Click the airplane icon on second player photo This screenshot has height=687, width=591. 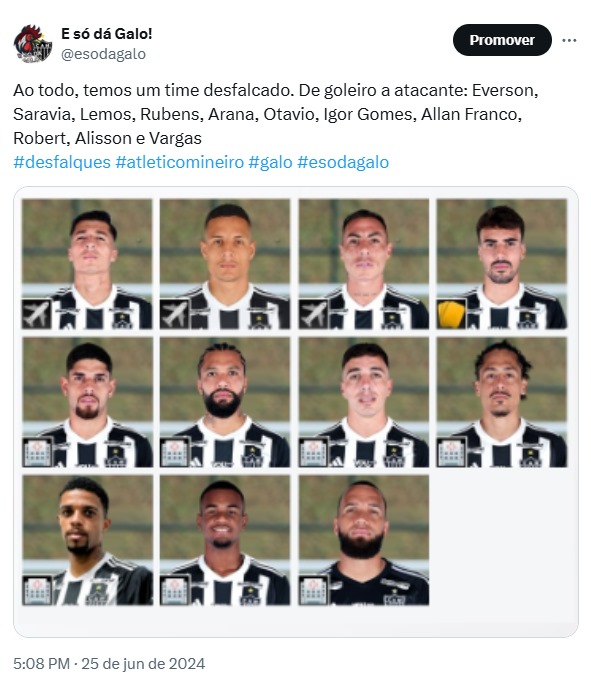coord(175,314)
